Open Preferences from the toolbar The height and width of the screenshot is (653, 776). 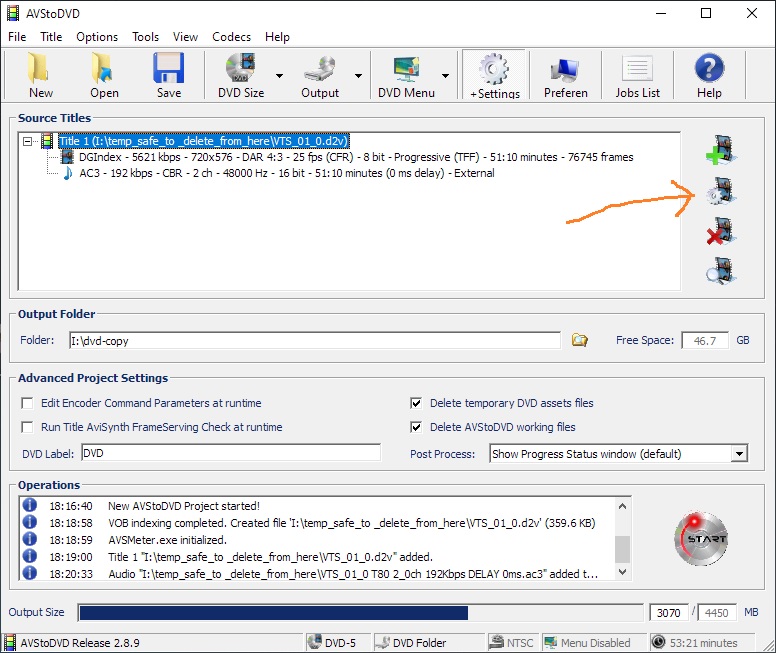[565, 75]
